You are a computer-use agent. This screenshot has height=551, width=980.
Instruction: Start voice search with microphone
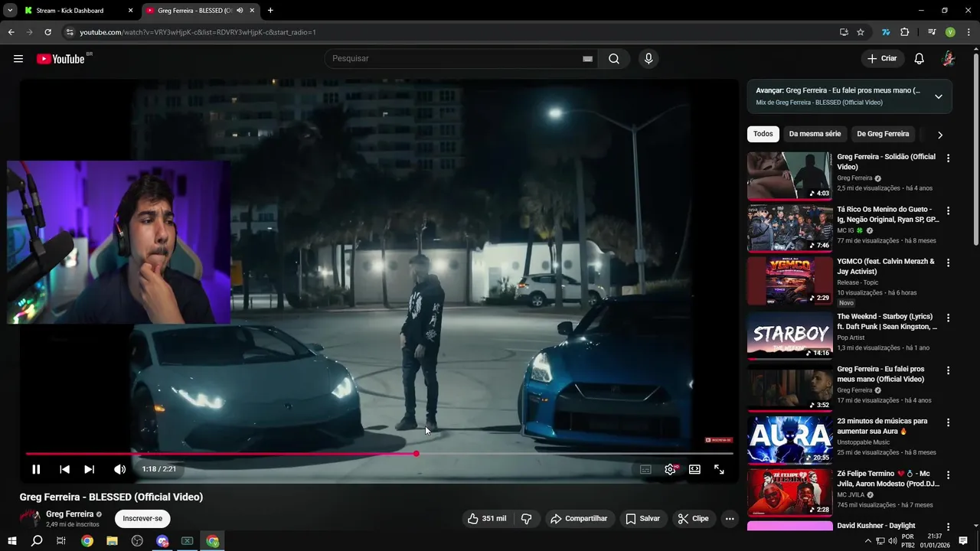[x=648, y=59]
